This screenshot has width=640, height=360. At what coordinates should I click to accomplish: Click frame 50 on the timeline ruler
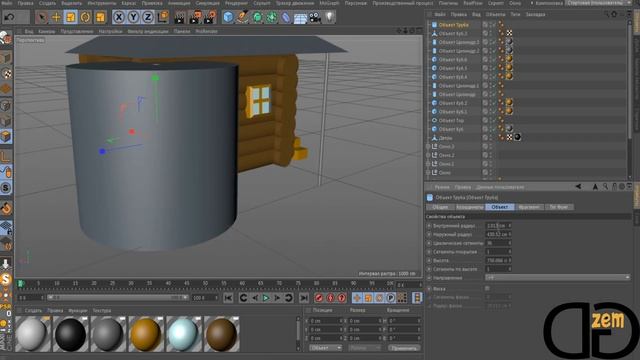point(205,283)
